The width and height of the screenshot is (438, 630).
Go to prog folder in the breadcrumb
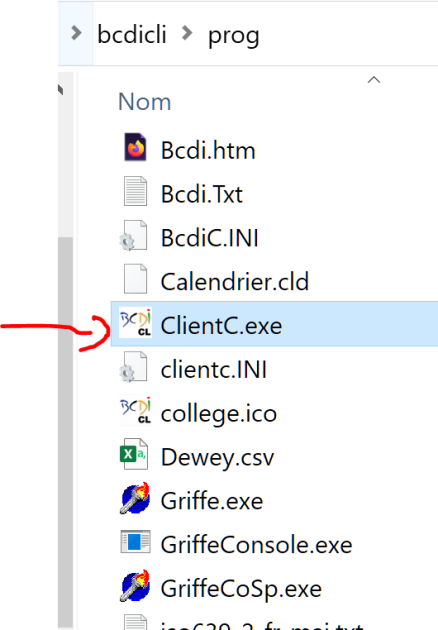pos(233,36)
